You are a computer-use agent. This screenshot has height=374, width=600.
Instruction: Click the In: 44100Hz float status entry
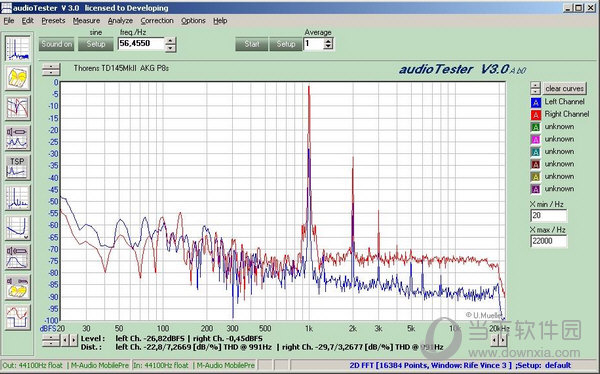161,366
